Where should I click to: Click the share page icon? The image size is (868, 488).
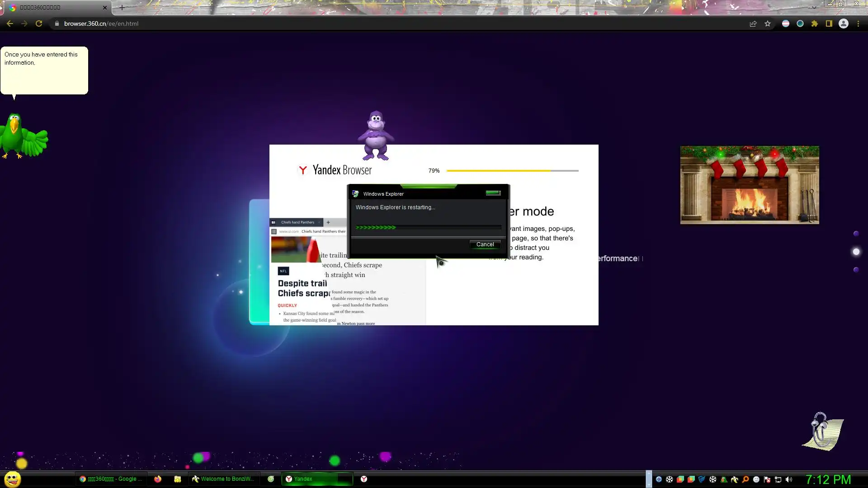753,24
